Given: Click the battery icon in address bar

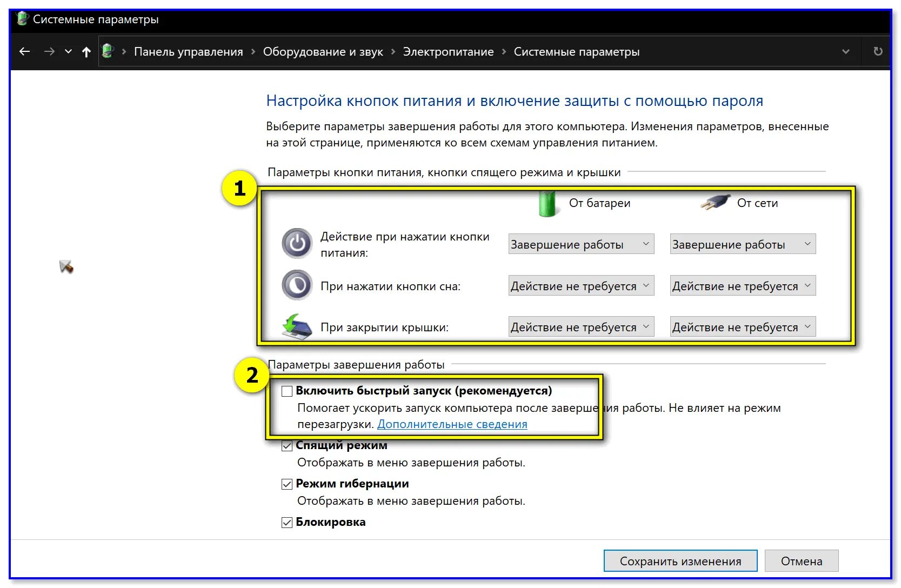Looking at the screenshot, I should (x=108, y=51).
